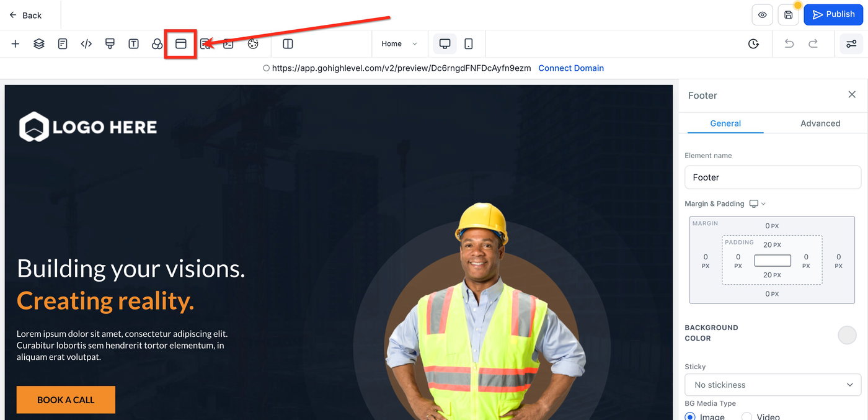
Task: Select 'Building your visions.' heading
Action: (131, 269)
